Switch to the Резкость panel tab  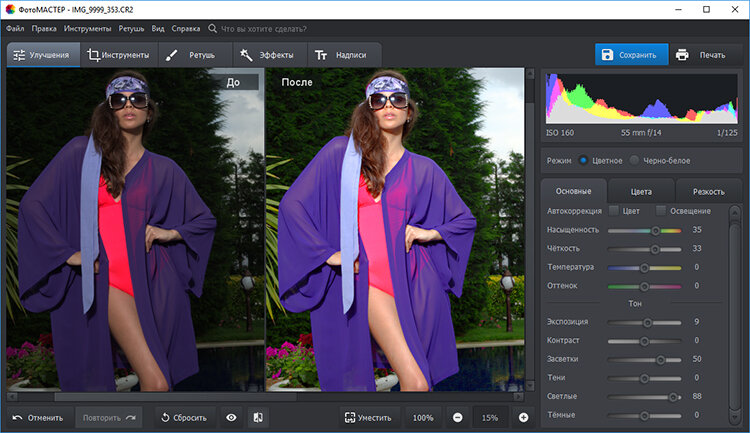[x=709, y=190]
